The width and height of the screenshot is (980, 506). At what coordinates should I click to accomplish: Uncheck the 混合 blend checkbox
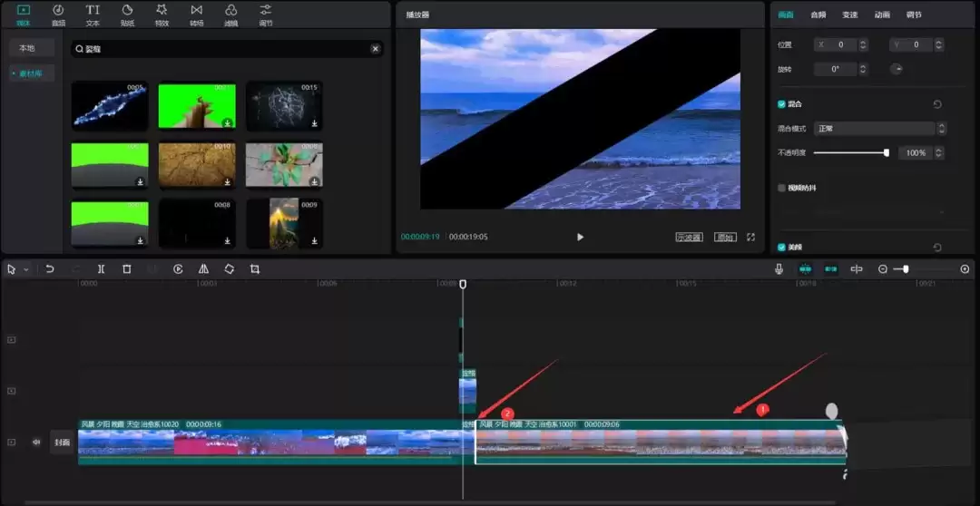pyautogui.click(x=782, y=104)
